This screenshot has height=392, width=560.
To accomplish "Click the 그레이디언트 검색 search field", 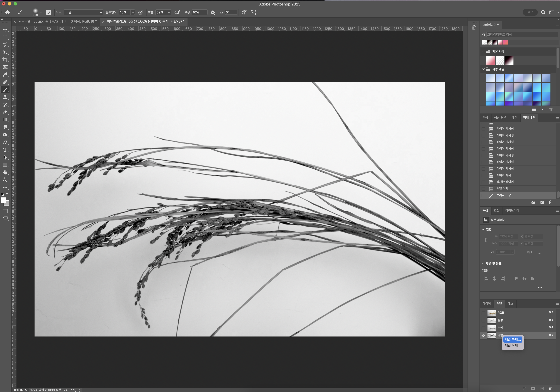I will click(522, 34).
